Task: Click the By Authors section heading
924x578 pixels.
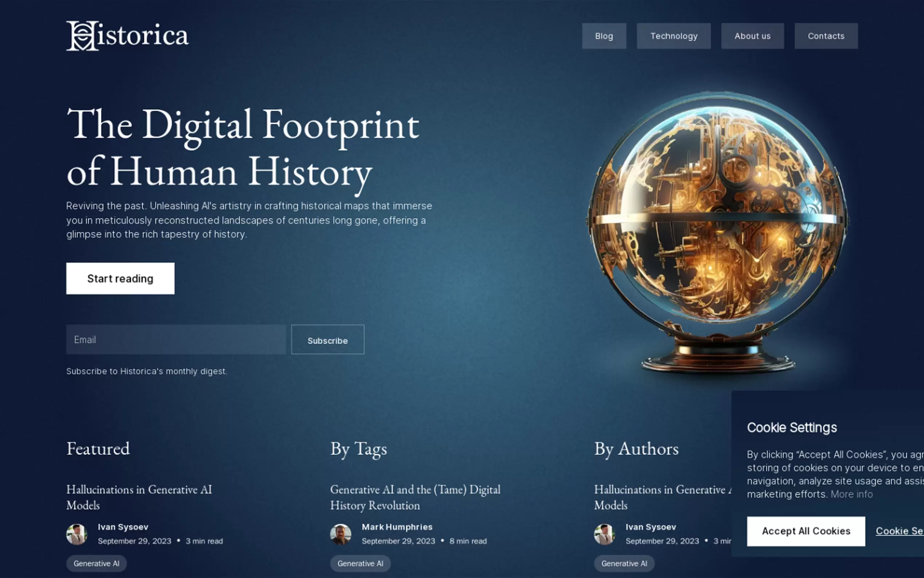Action: coord(636,449)
